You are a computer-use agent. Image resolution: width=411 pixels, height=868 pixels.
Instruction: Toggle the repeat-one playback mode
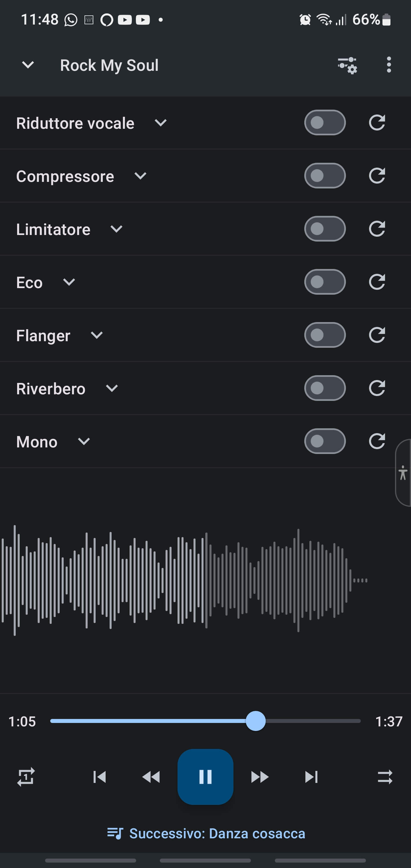[26, 777]
